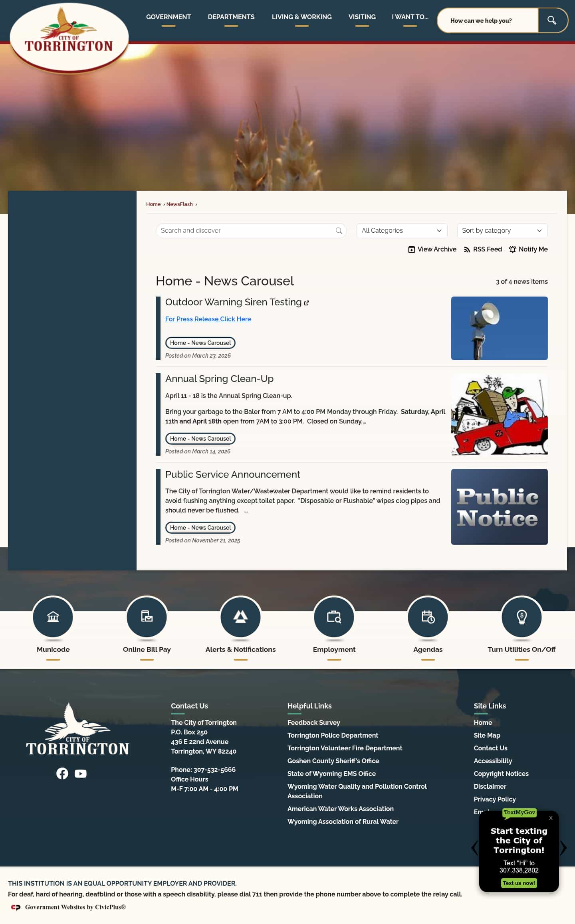Screen dimensions: 575x924
Task: Open the Online Bill Pay icon
Action: point(147,617)
